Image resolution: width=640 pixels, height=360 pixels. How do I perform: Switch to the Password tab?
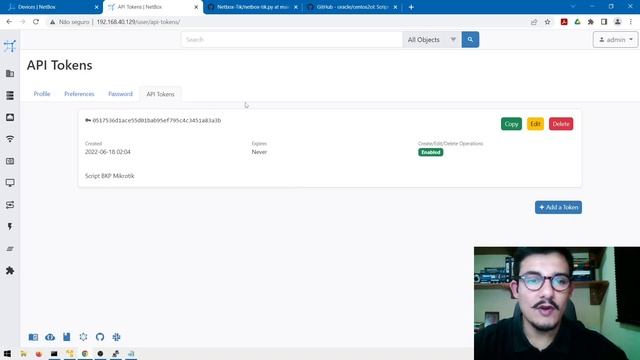[x=120, y=94]
